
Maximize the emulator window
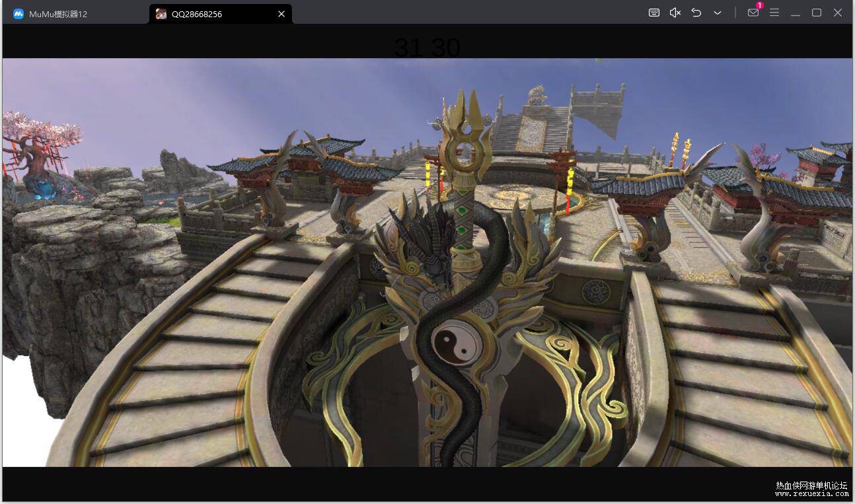coord(817,13)
